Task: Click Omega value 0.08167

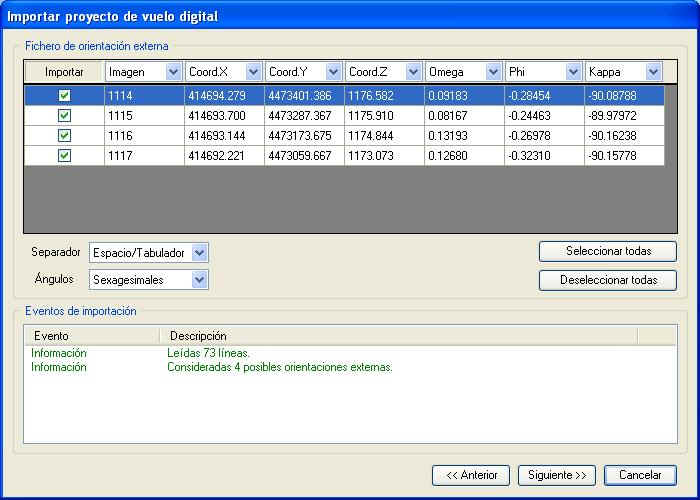Action: pos(464,116)
